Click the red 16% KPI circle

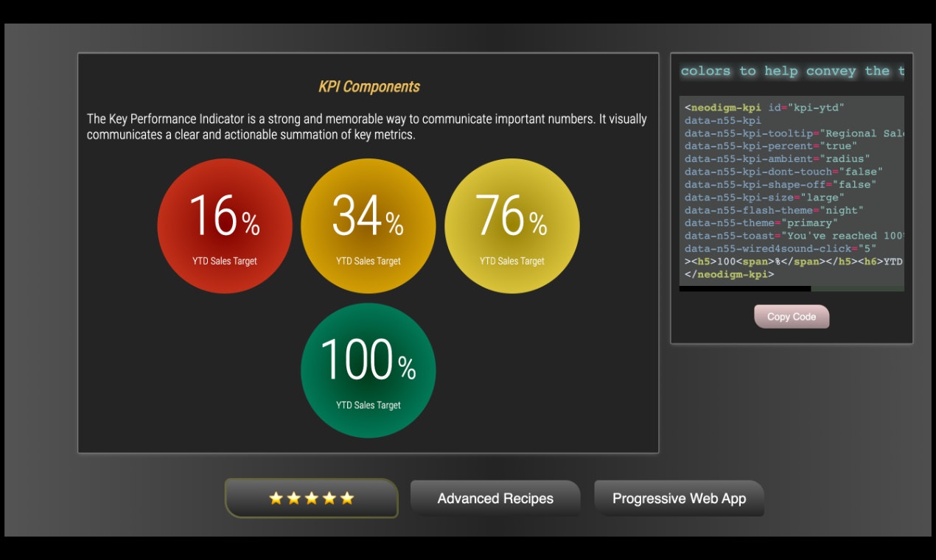[x=225, y=226]
